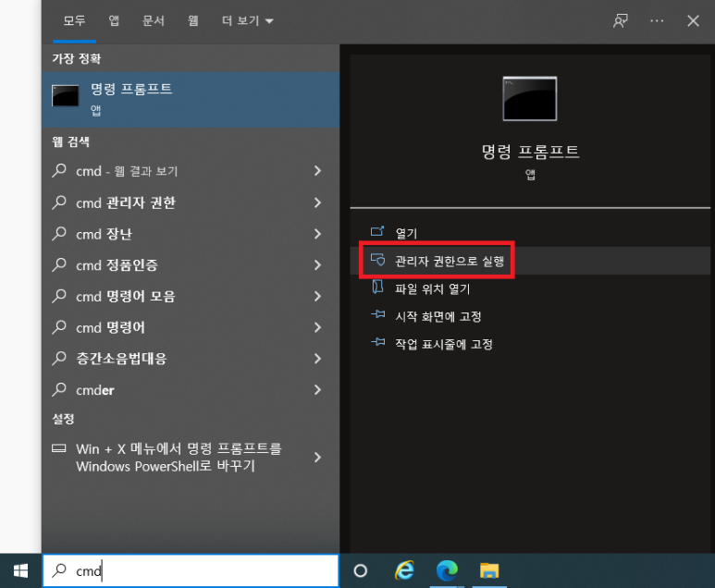The height and width of the screenshot is (588, 715).
Task: Click the cmd 명령어 suggestion text
Action: [x=110, y=327]
